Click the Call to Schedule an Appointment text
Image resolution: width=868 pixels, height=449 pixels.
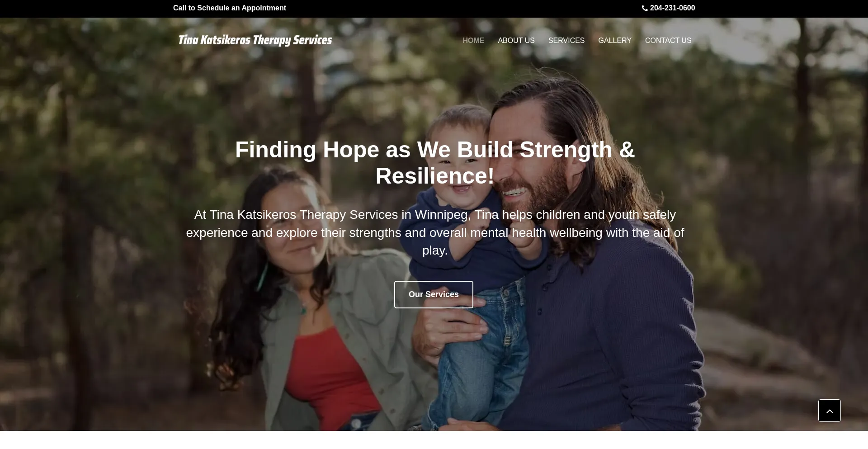click(230, 8)
